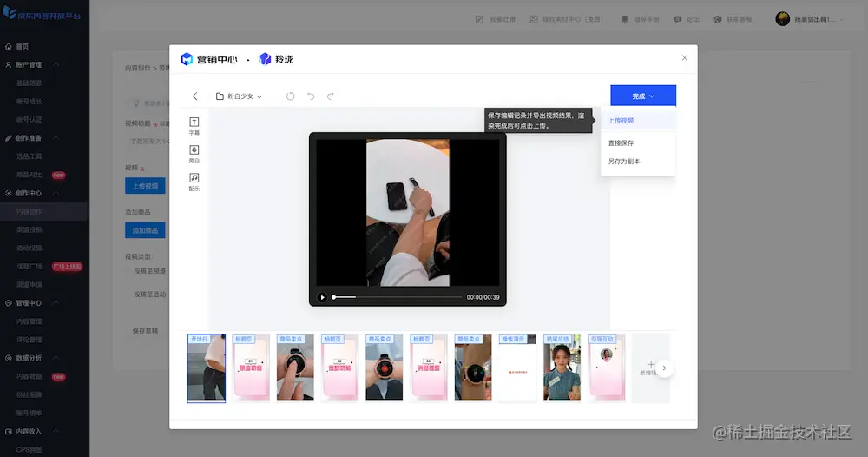Click the video progress bar

click(x=397, y=297)
